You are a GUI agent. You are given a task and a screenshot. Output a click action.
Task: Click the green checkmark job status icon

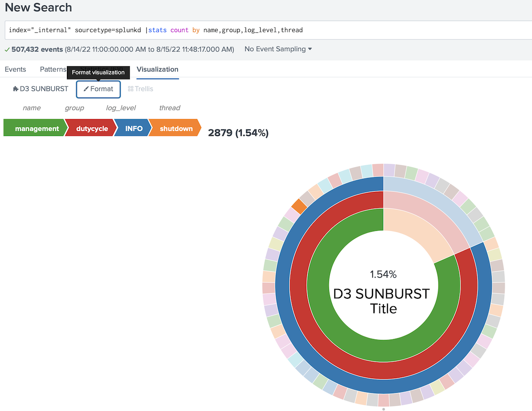(7, 49)
